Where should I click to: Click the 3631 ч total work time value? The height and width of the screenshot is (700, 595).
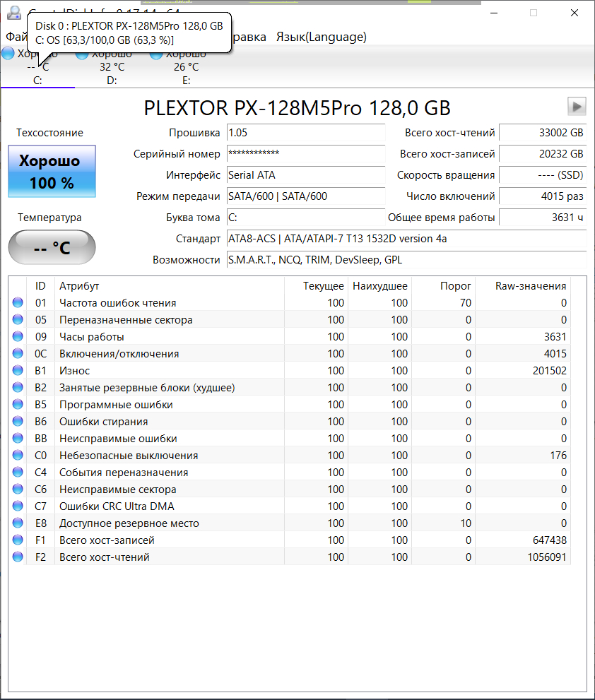tap(543, 218)
